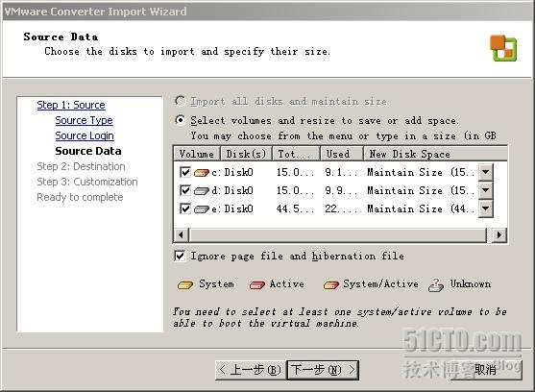Viewport: 535px width, 392px height.
Task: Select Import all disks and maintain size
Action: [180, 101]
